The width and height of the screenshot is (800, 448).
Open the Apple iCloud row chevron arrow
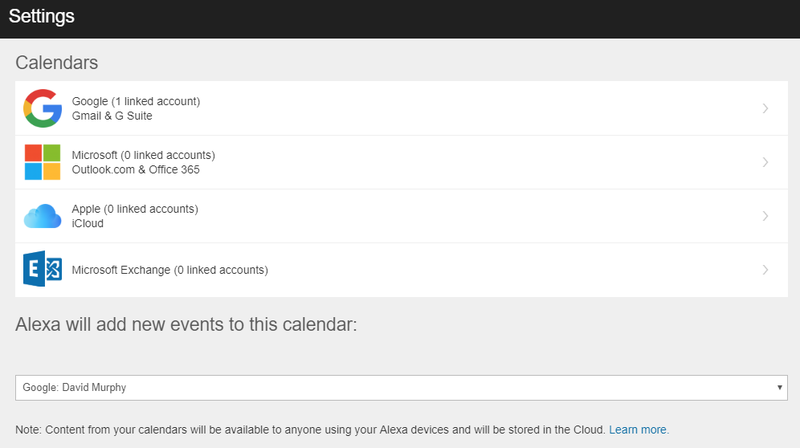click(765, 216)
